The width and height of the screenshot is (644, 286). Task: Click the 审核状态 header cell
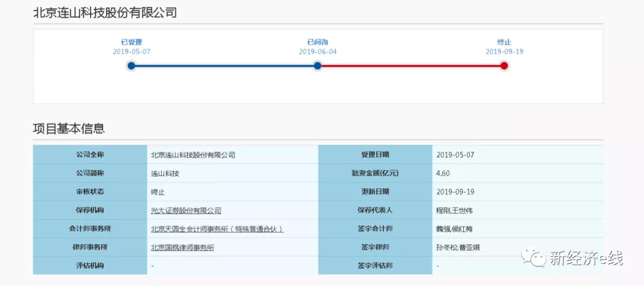(x=90, y=192)
